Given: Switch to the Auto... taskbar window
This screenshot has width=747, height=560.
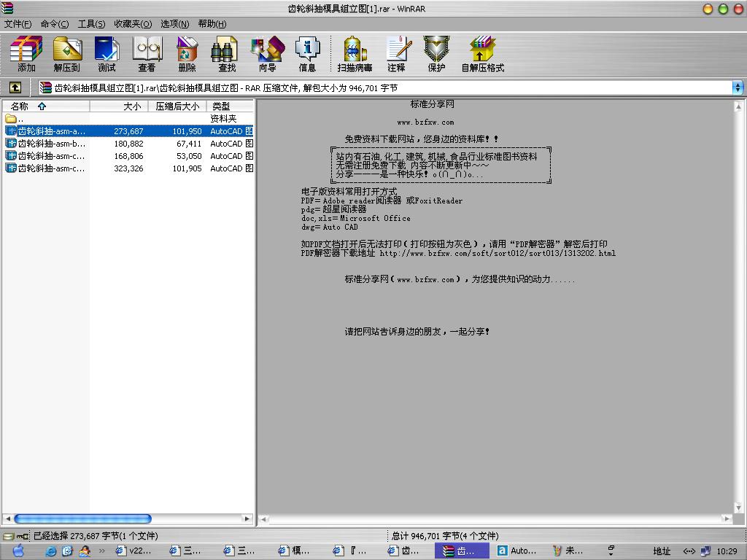Looking at the screenshot, I should point(517,551).
